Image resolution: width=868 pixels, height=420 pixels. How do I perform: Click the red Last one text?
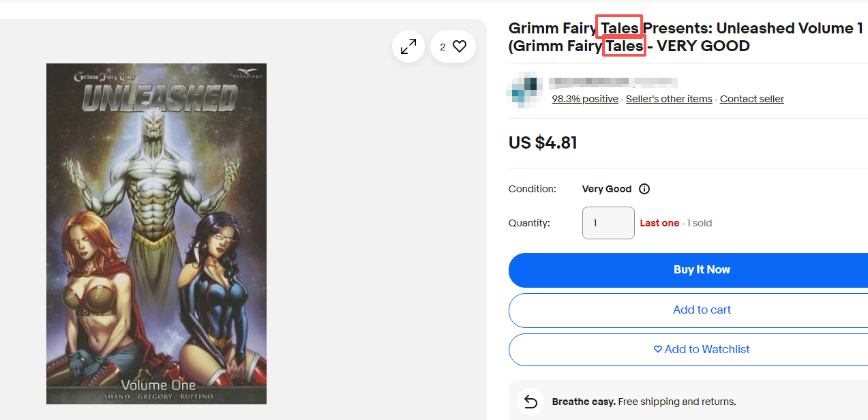659,223
